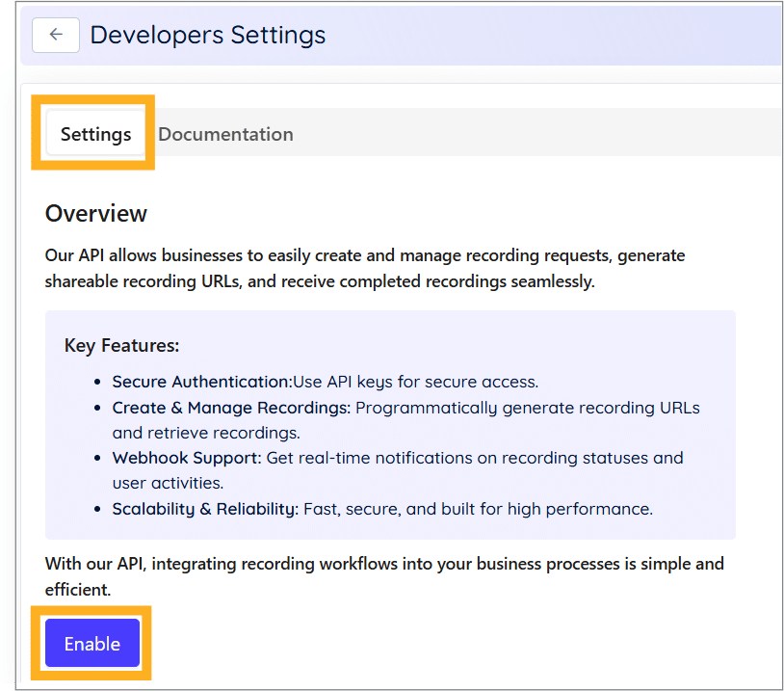Click the API overview description paragraph
The image size is (784, 691).
tap(365, 268)
